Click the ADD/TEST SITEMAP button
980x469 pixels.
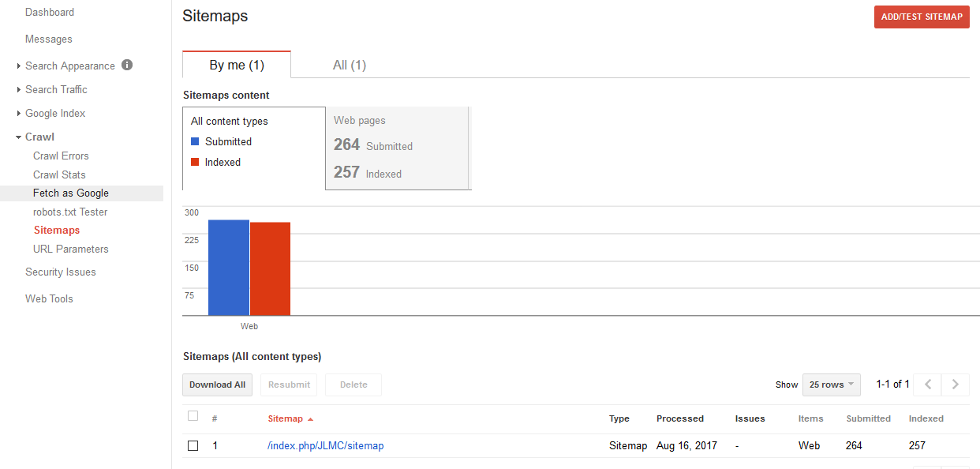(922, 17)
